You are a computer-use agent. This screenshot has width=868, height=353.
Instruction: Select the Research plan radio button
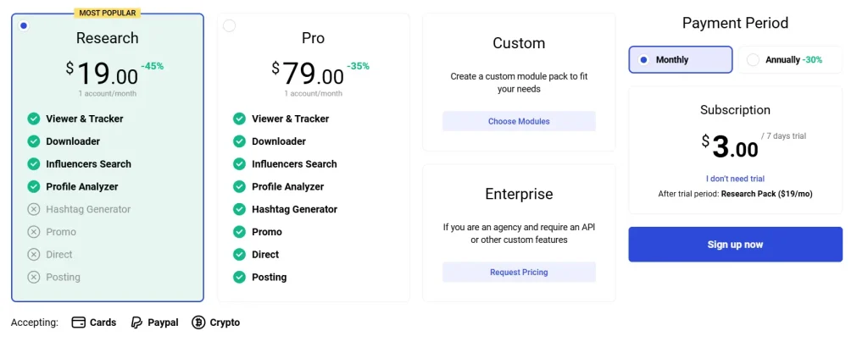pyautogui.click(x=23, y=25)
